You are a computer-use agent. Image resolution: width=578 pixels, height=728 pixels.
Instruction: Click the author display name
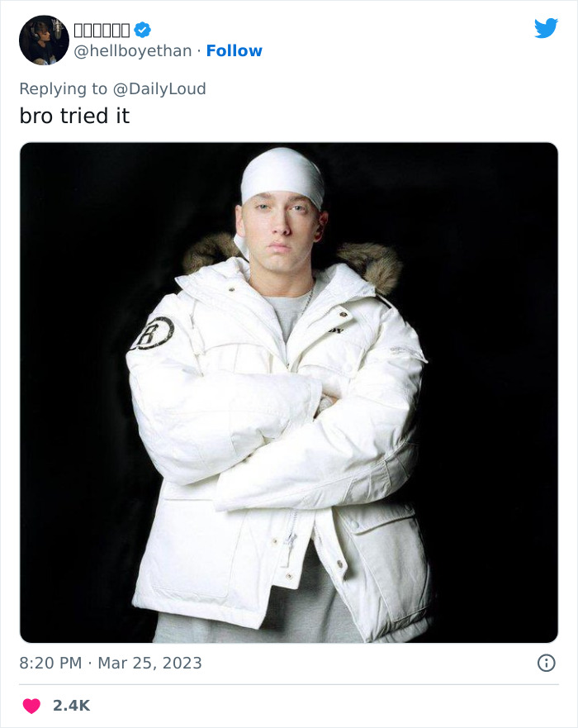pos(102,31)
